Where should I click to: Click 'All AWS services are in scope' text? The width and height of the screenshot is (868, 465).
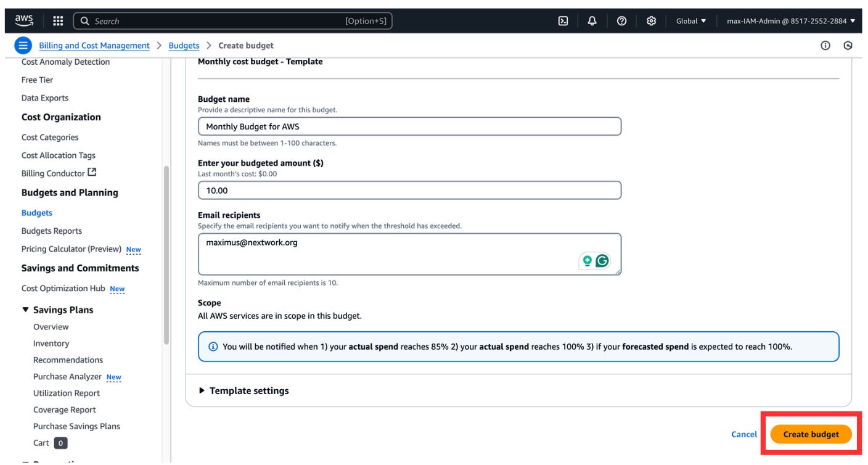(x=280, y=316)
